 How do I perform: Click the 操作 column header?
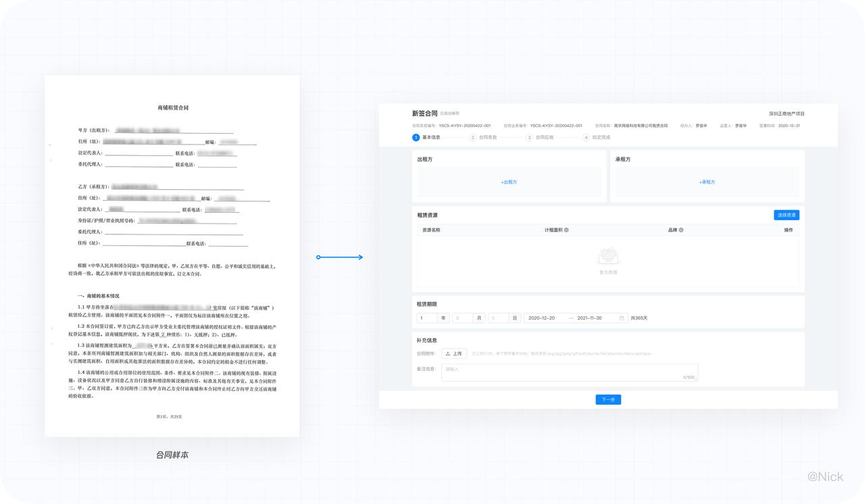(789, 230)
